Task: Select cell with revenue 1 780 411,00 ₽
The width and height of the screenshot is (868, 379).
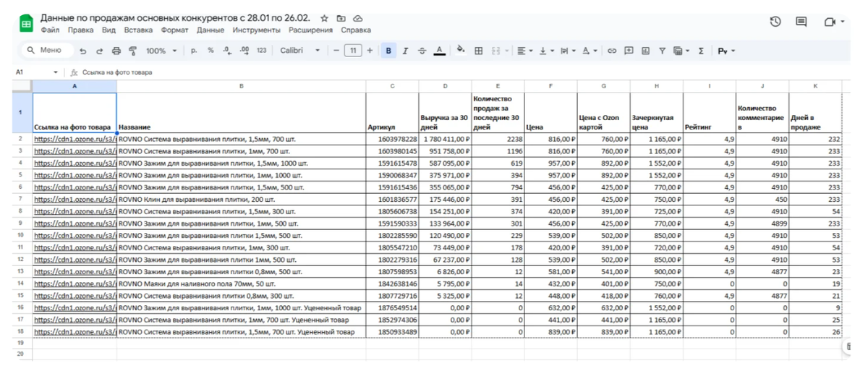Action: tap(445, 139)
